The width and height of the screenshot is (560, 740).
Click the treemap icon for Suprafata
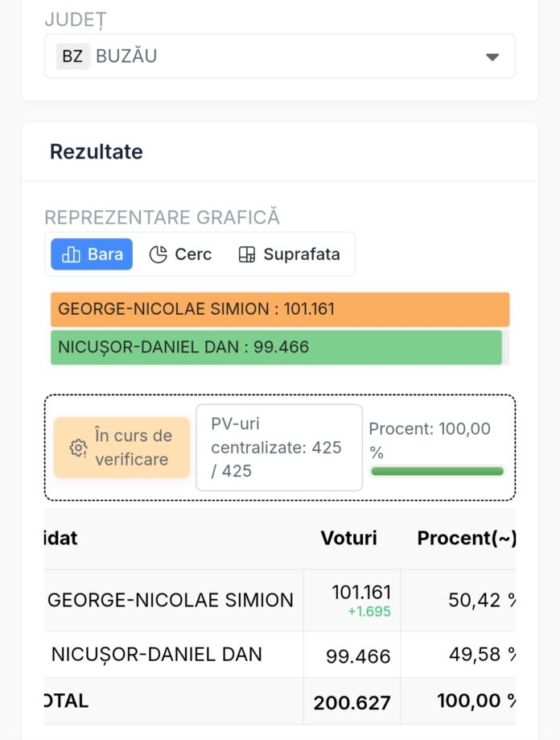point(247,254)
